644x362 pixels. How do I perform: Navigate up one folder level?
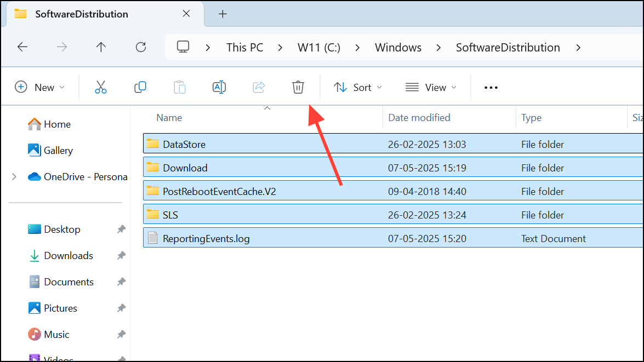(x=101, y=47)
